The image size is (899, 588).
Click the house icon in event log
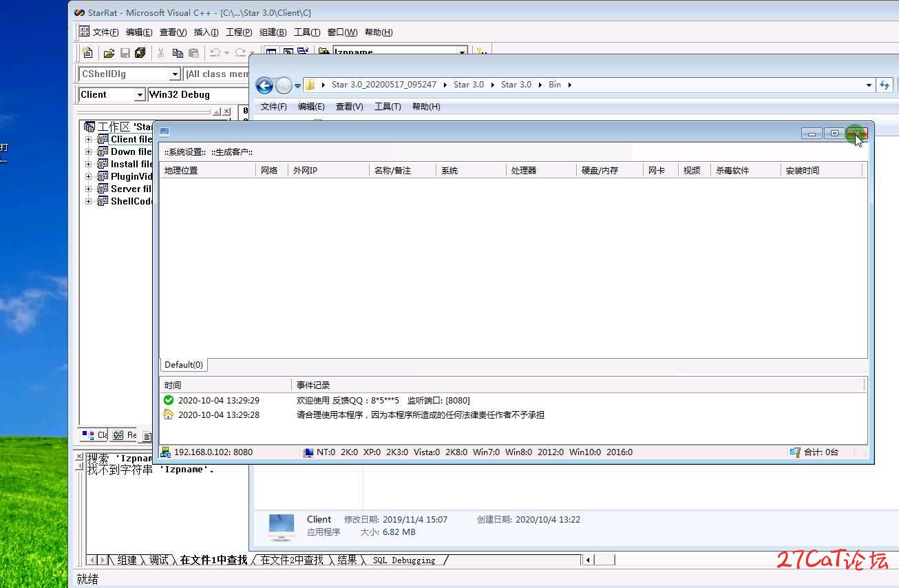pyautogui.click(x=169, y=414)
